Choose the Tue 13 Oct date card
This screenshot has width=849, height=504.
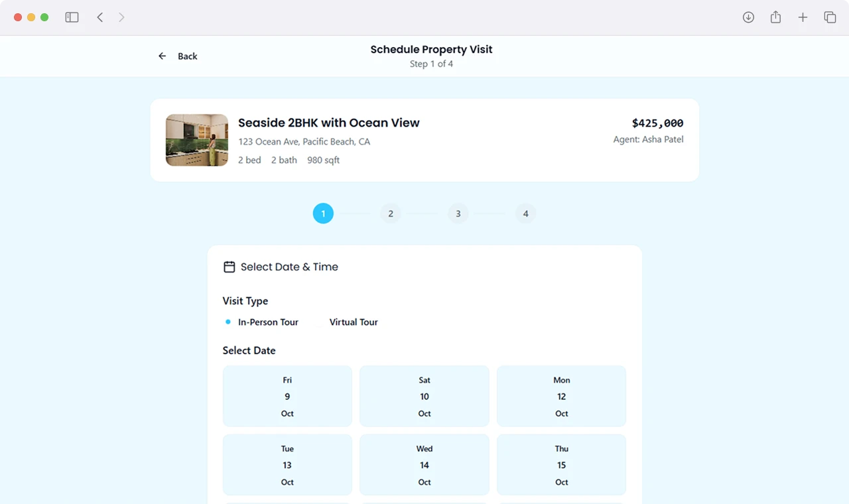[x=287, y=465]
